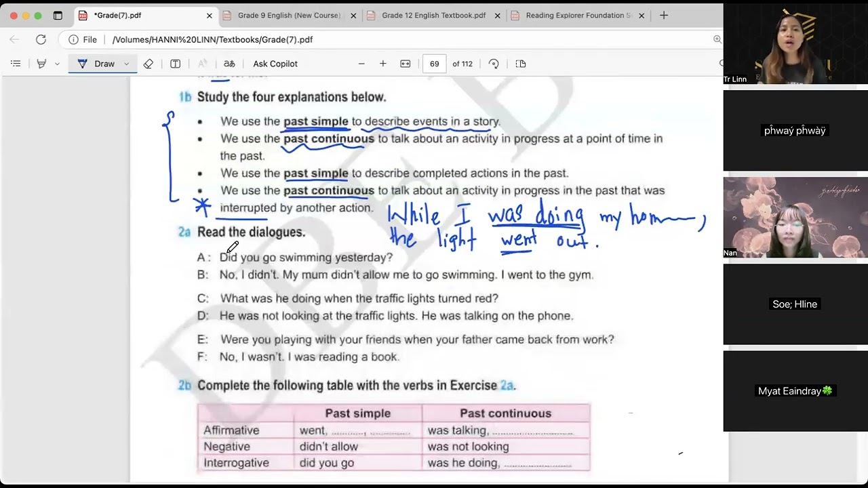Click the 'Past continuous' table header
This screenshot has height=488, width=868.
point(505,413)
